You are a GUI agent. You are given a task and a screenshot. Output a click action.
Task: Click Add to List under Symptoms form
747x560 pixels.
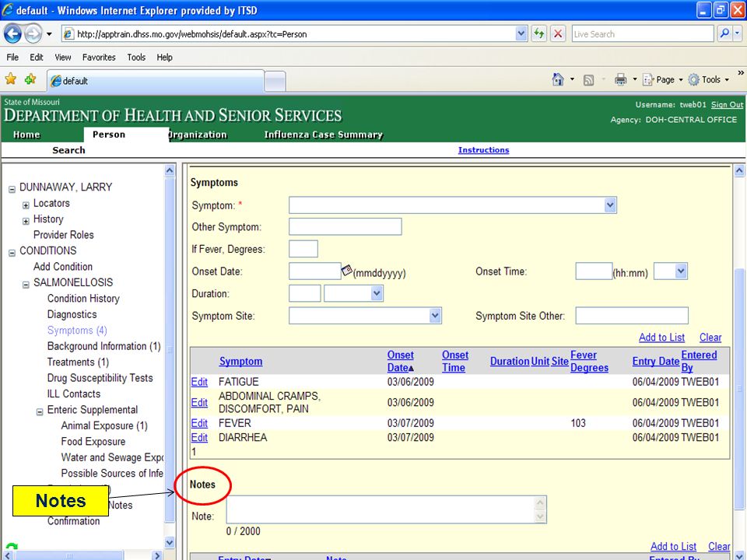661,337
